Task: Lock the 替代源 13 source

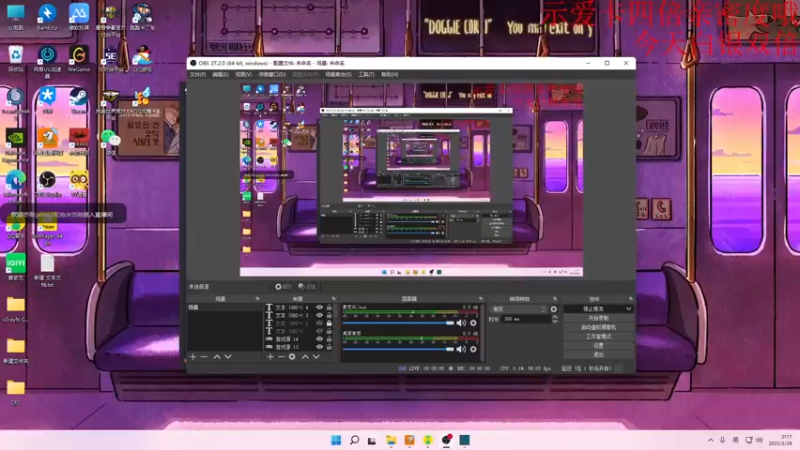Action: coord(329,347)
